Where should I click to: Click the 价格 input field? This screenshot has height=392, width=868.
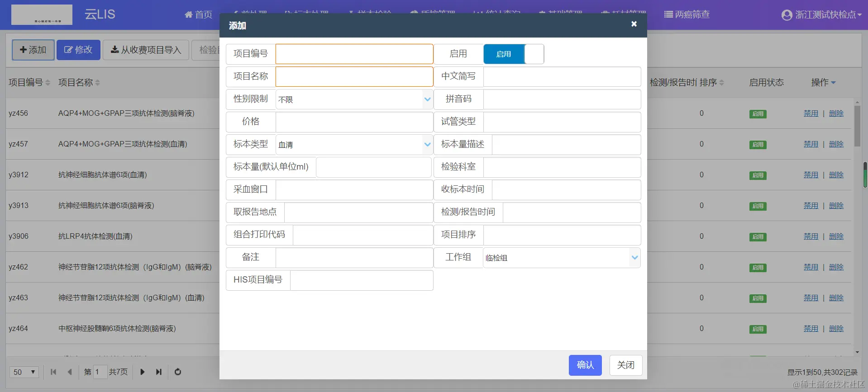pos(354,122)
